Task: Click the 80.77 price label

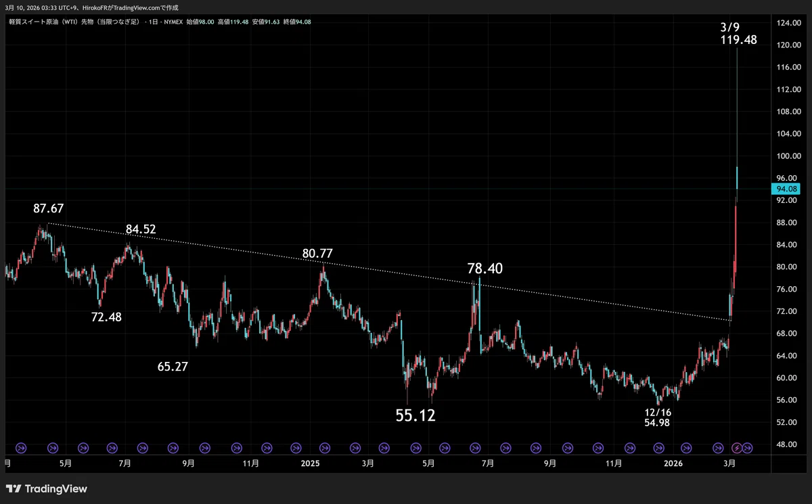Action: pyautogui.click(x=317, y=254)
